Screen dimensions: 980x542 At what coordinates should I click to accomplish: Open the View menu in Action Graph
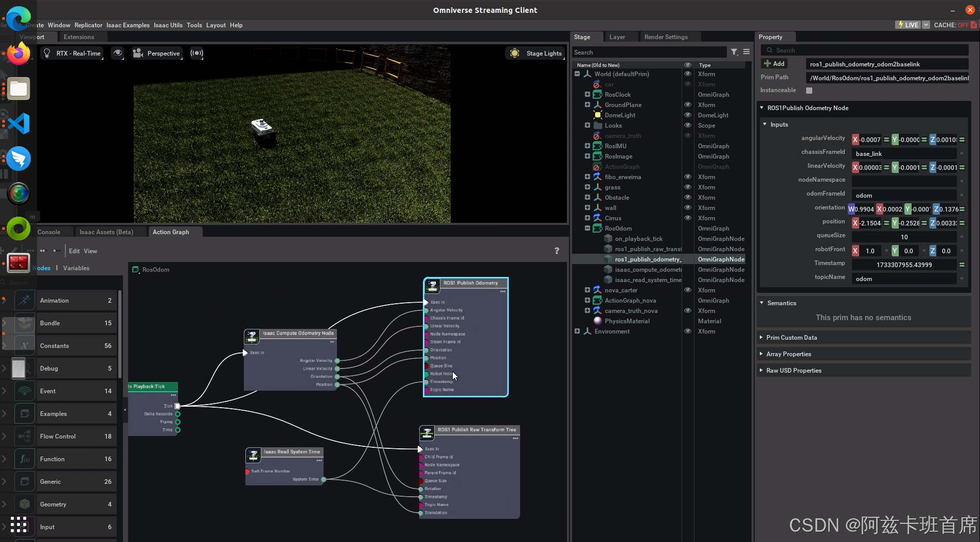click(x=91, y=251)
